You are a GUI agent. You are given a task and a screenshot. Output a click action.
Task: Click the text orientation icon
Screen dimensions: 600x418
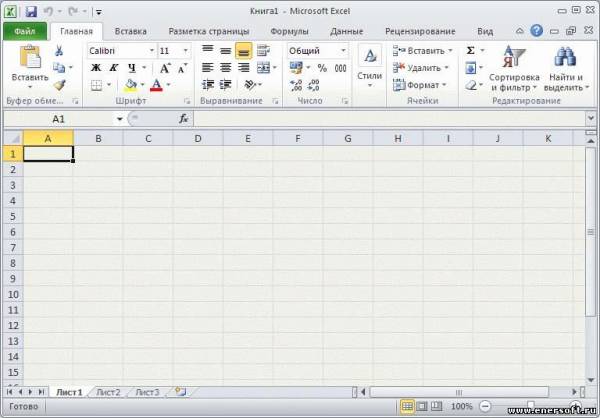click(250, 85)
